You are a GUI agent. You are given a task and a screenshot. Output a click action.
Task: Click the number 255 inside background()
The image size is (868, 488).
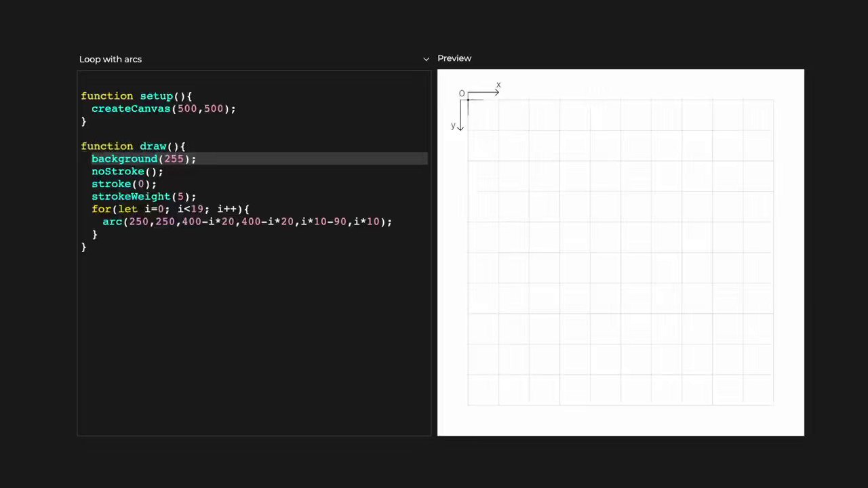click(x=174, y=159)
